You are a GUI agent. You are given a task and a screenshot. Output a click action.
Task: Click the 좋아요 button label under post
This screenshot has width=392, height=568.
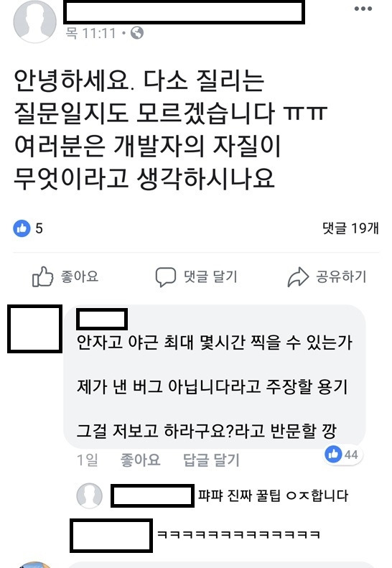coord(80,276)
